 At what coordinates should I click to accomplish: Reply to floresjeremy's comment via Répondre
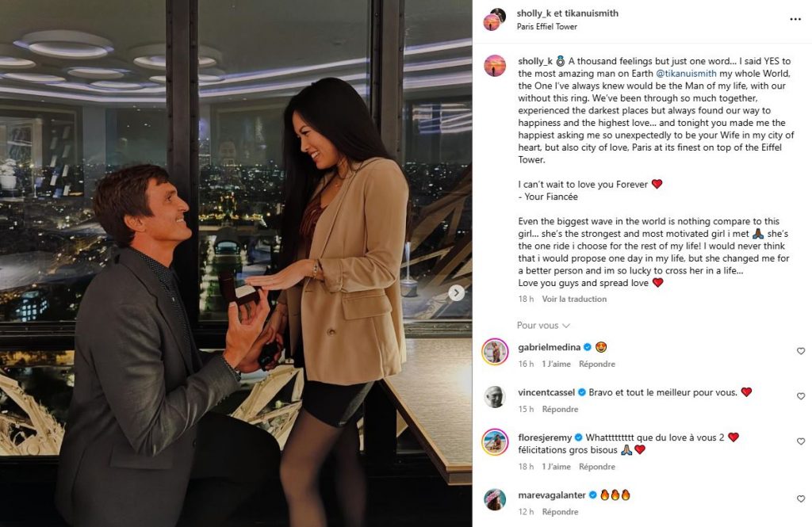[597, 467]
